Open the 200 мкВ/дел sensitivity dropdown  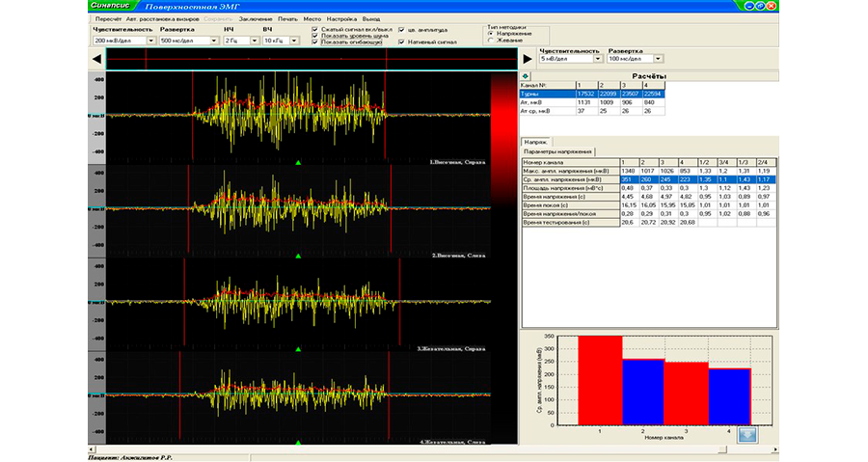coord(151,41)
